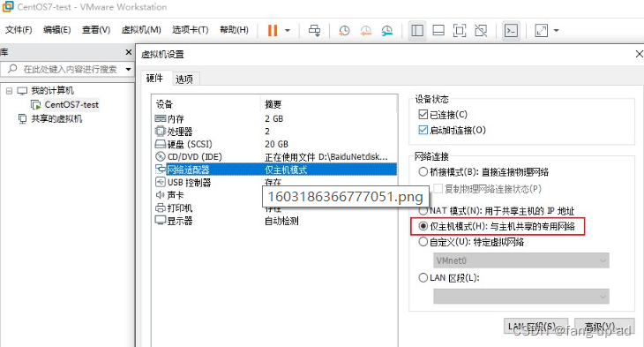Click the 设备 column header

[x=164, y=104]
